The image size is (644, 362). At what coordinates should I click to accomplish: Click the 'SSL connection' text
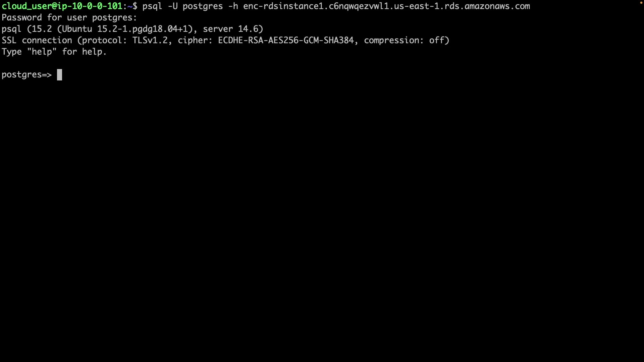[37, 41]
